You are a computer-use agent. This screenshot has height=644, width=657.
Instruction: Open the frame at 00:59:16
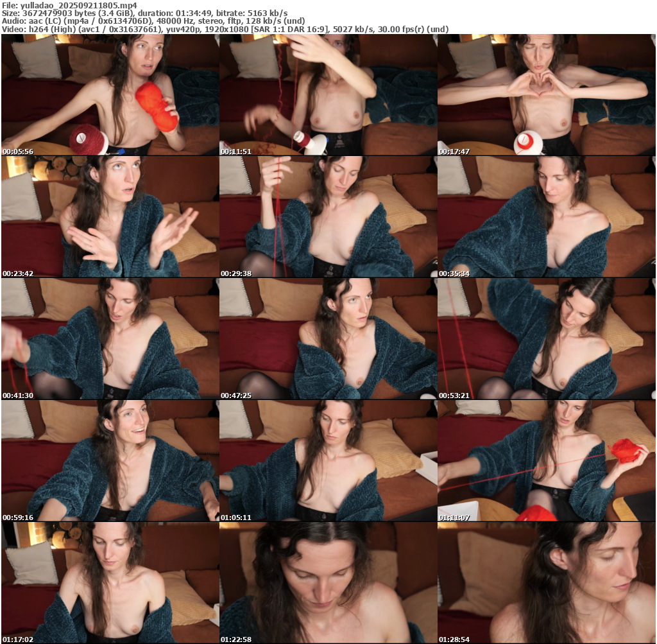pyautogui.click(x=110, y=461)
